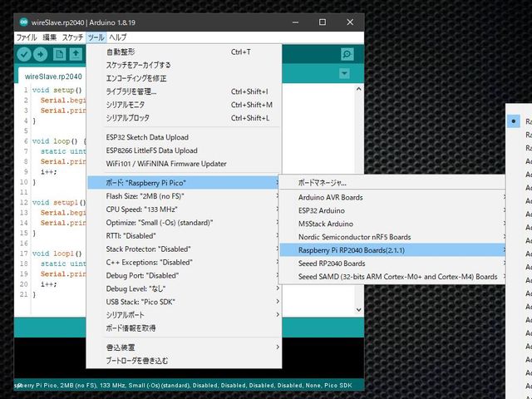Click 'void setup1()' on code line 12
The height and width of the screenshot is (399, 532).
pos(59,203)
